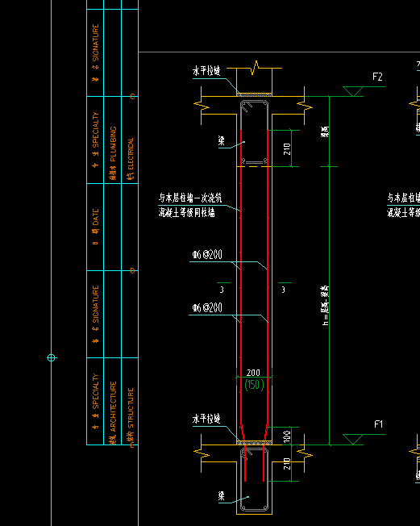Click the 100 dimension near F1
This screenshot has height=526, width=420.
[287, 436]
